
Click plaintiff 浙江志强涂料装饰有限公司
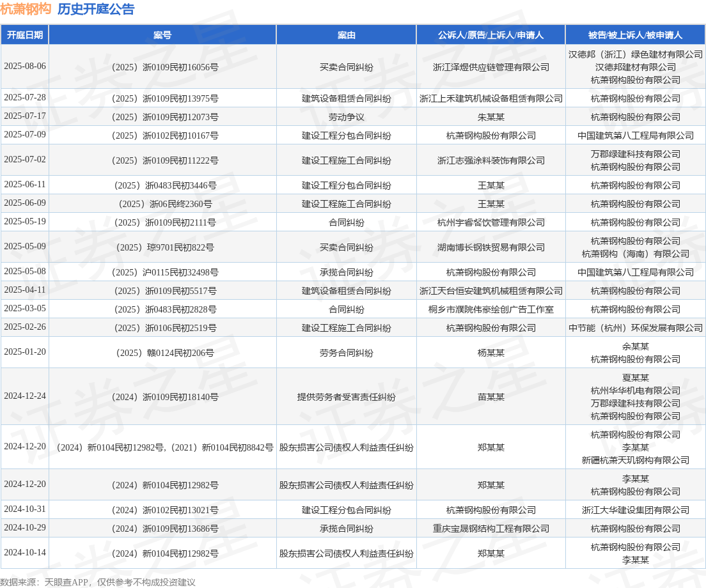pyautogui.click(x=490, y=160)
